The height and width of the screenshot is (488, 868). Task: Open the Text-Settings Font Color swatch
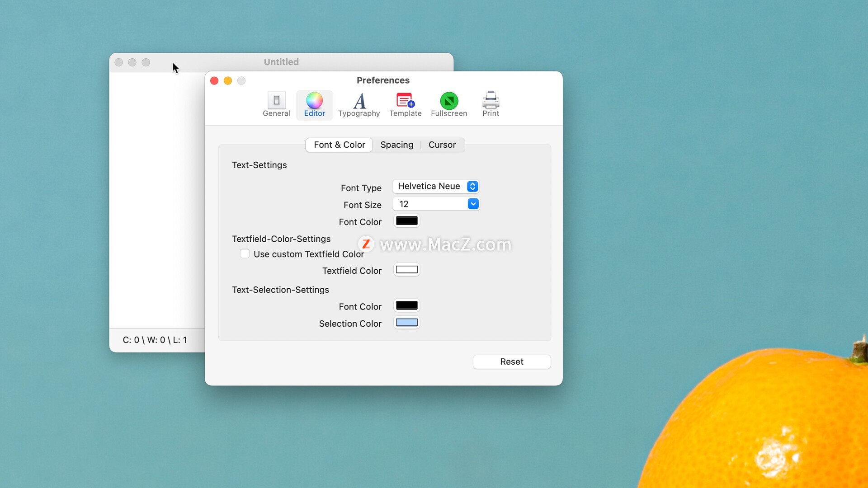407,221
